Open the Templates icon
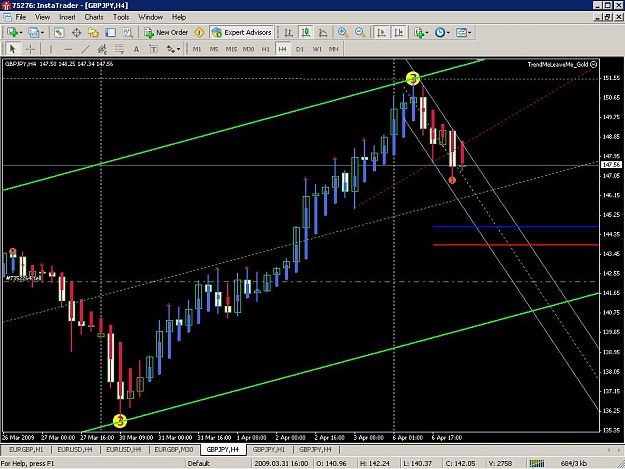Viewport: 625px width, 469px height. pyautogui.click(x=461, y=32)
